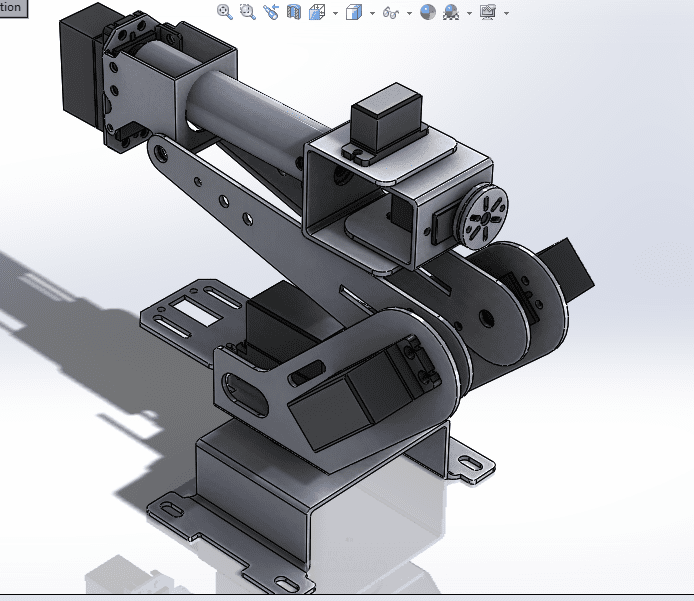Viewport: 694px width, 601px height.
Task: Click the Zoom to Fit icon
Action: pyautogui.click(x=225, y=12)
